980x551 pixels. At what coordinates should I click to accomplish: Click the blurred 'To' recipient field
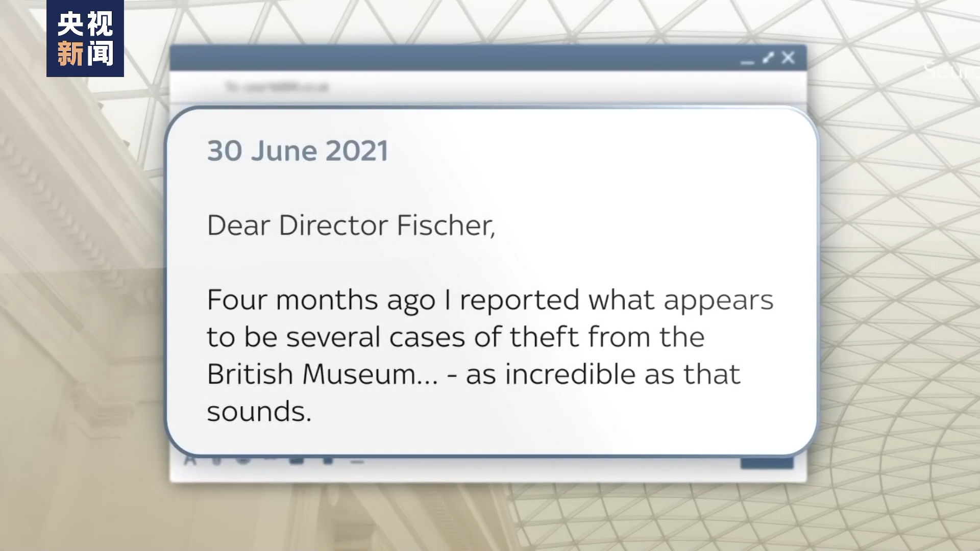[277, 87]
